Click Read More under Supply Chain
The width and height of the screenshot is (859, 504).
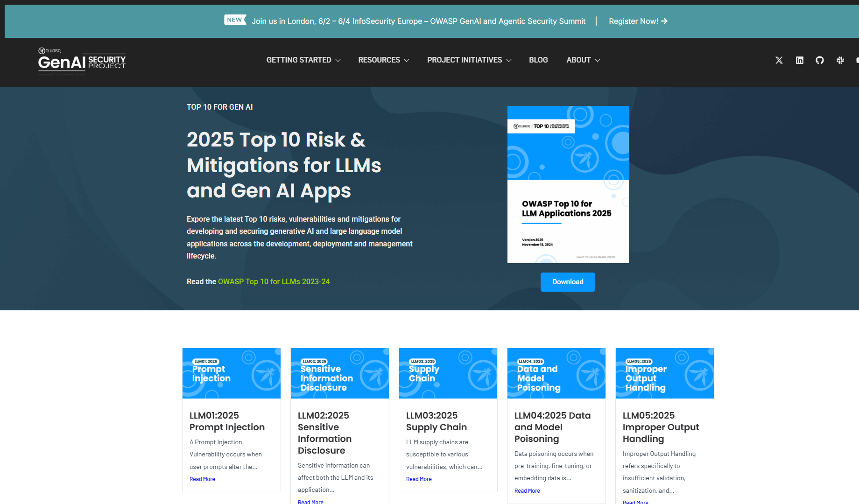(x=419, y=479)
